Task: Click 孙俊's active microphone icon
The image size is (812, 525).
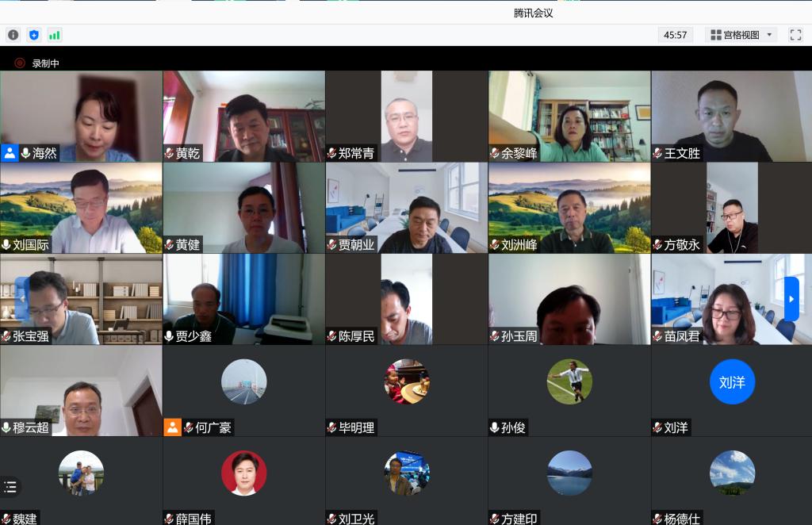Action: (x=495, y=427)
